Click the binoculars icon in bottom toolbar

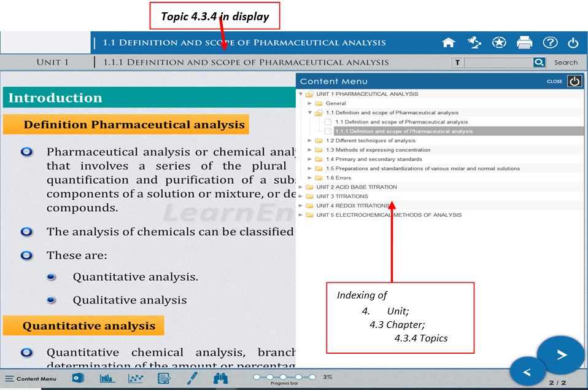[221, 378]
